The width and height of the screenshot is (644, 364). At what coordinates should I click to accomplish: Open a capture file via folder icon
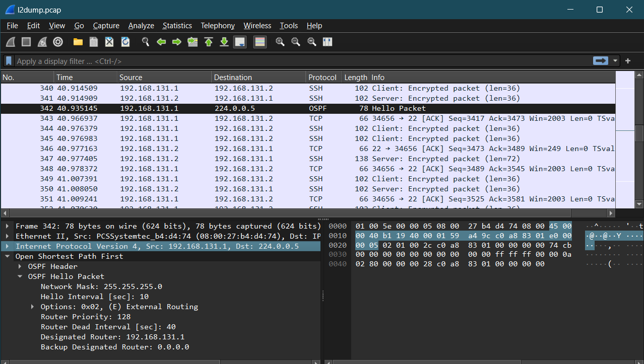(78, 42)
